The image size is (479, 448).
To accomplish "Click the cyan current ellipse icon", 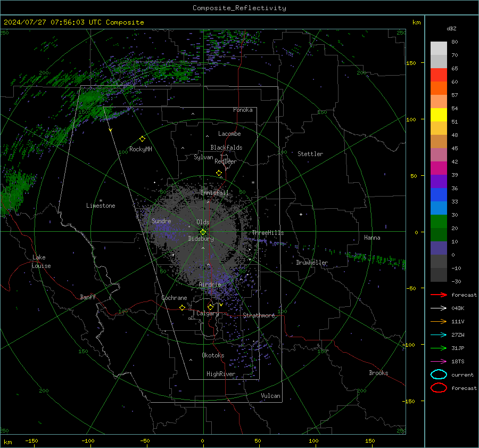I will pyautogui.click(x=439, y=374).
